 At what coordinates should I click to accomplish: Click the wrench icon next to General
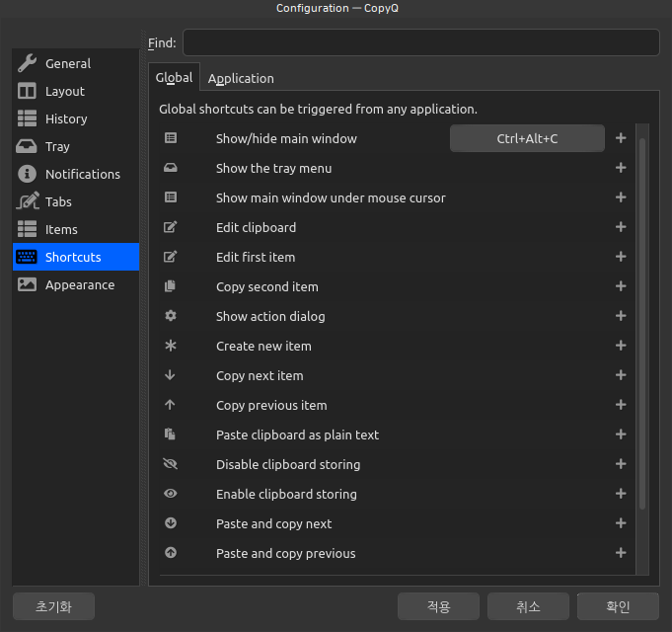coord(27,63)
